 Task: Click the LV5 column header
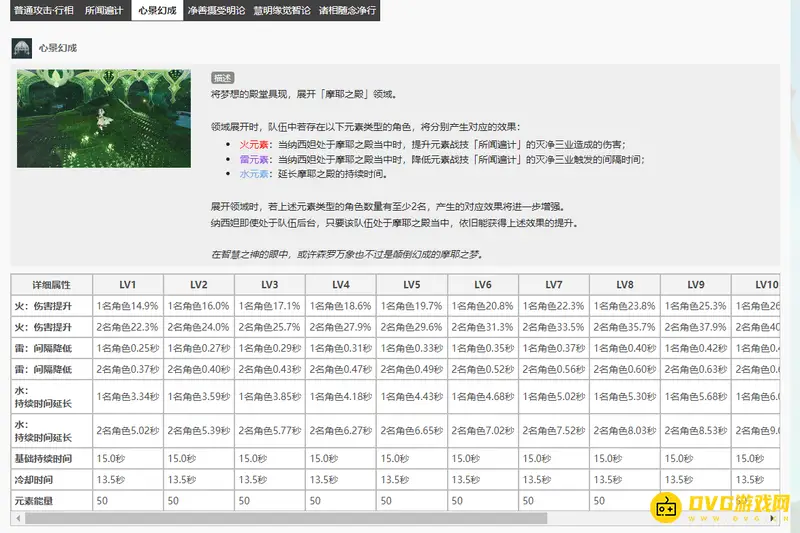(411, 284)
